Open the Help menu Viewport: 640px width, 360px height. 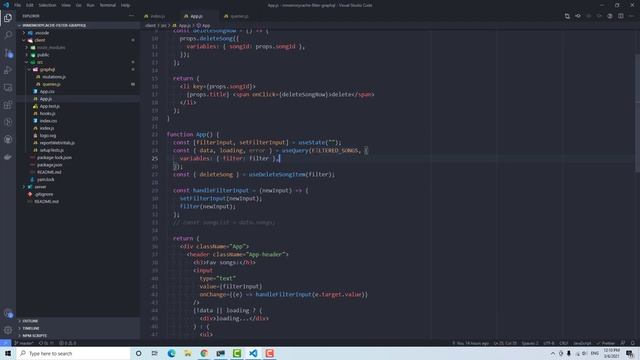pos(125,5)
